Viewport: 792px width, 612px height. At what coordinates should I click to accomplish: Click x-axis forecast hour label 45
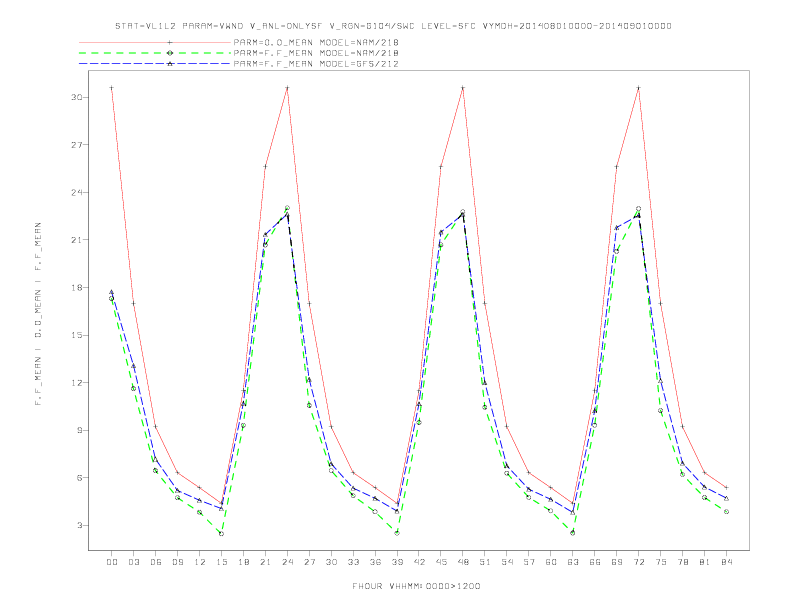(x=441, y=562)
